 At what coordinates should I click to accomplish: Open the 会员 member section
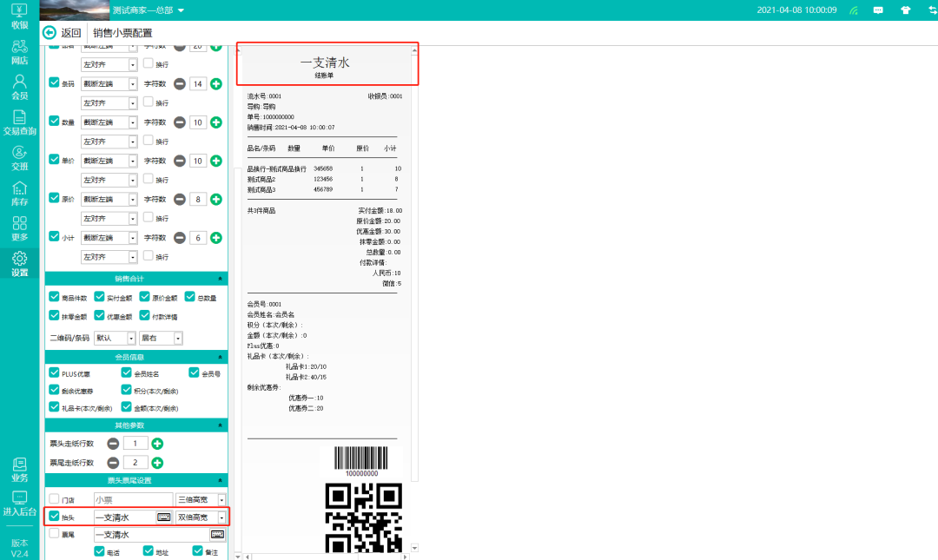(x=19, y=87)
